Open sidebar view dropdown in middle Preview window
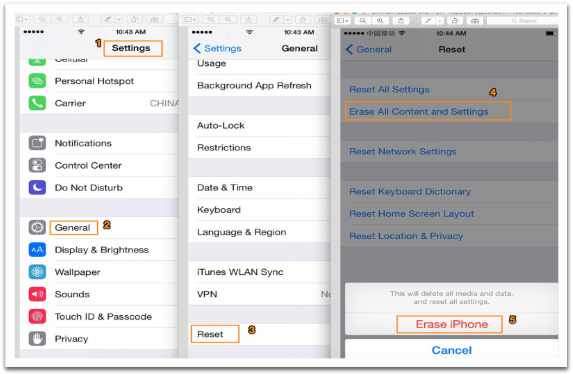The height and width of the screenshot is (374, 573). click(x=190, y=19)
